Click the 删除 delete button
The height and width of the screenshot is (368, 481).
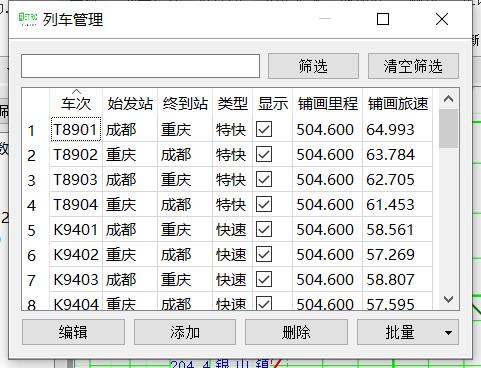pyautogui.click(x=296, y=332)
